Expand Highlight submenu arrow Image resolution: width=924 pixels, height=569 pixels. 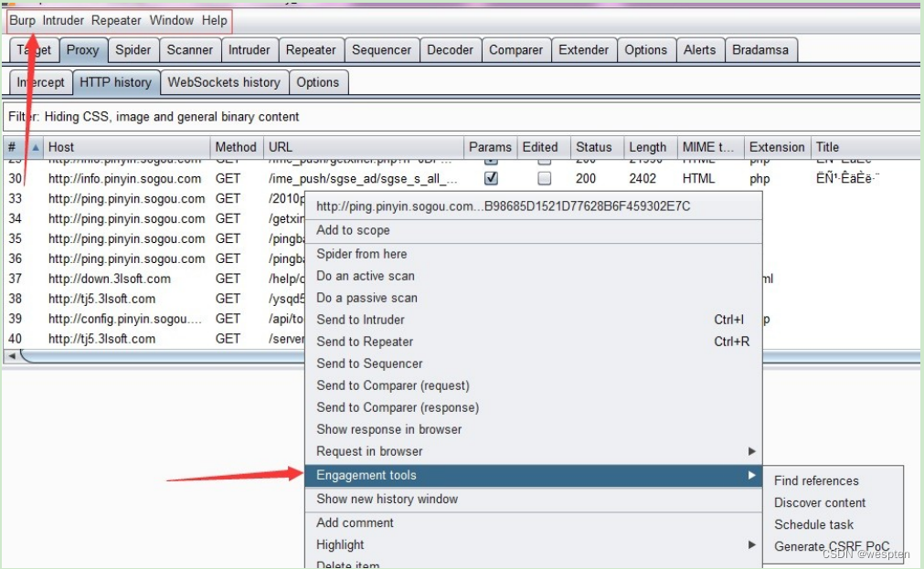[x=751, y=545]
